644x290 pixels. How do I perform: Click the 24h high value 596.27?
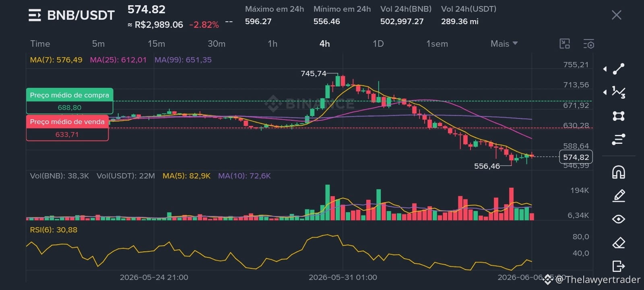pos(258,22)
